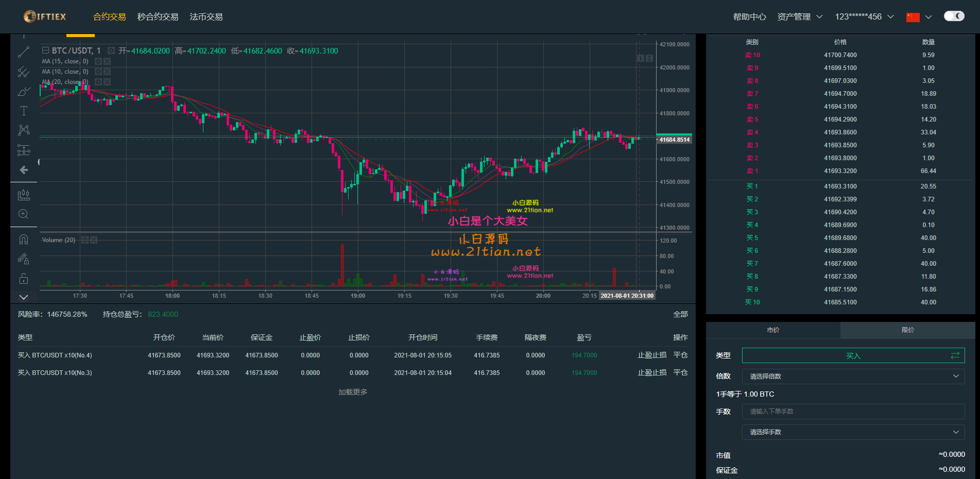Screen dimensions: 980x479
Task: Open the 请选择倍数 leverage dropdown
Action: click(853, 377)
